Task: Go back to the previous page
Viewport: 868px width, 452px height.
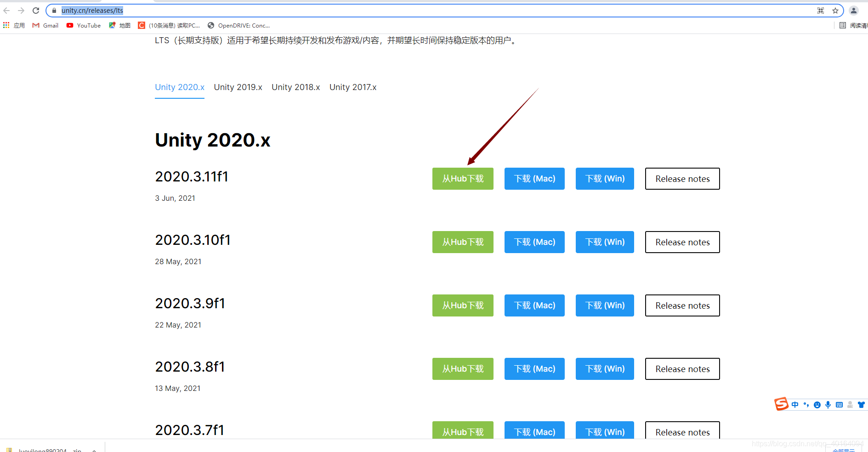Action: point(6,11)
